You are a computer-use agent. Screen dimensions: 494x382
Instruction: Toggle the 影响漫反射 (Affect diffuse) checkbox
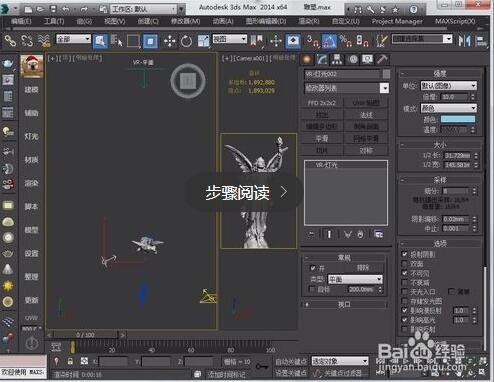click(405, 310)
